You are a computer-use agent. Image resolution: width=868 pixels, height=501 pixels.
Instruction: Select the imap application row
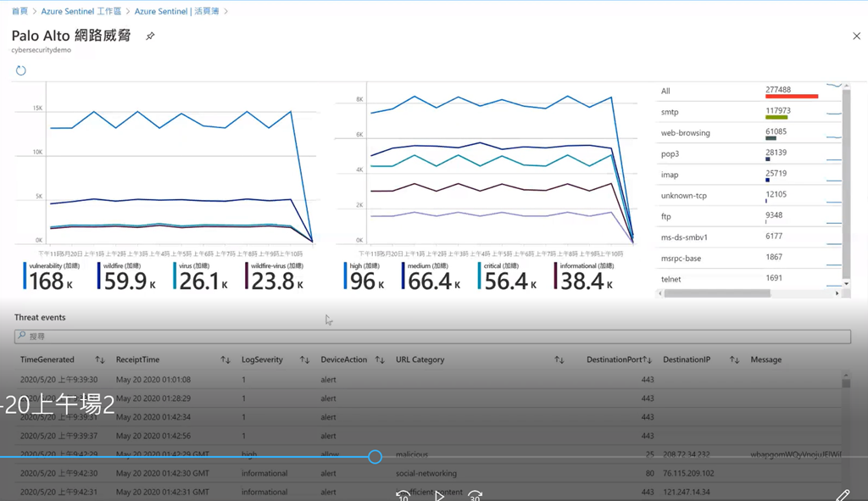pos(748,175)
